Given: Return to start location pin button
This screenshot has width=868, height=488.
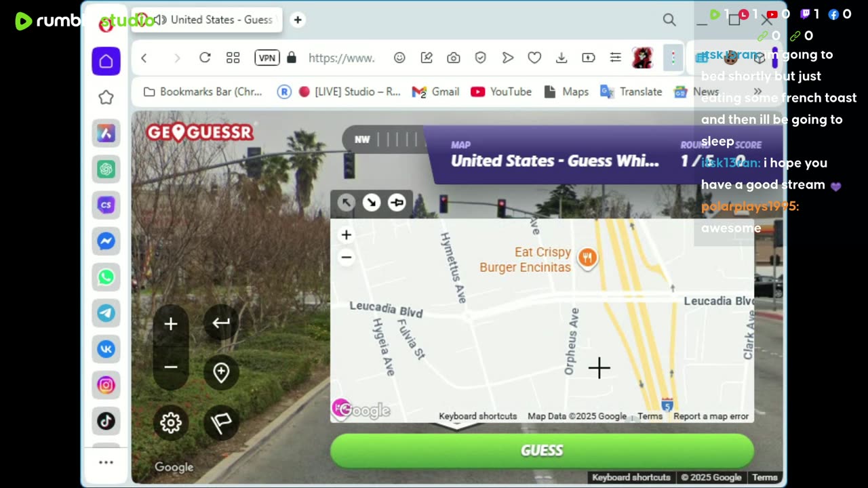Looking at the screenshot, I should click(221, 372).
